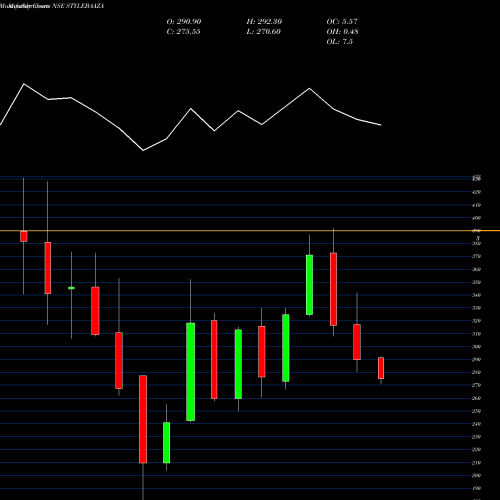Click the 420 price axis label
This screenshot has width=500, height=500.
[x=477, y=192]
